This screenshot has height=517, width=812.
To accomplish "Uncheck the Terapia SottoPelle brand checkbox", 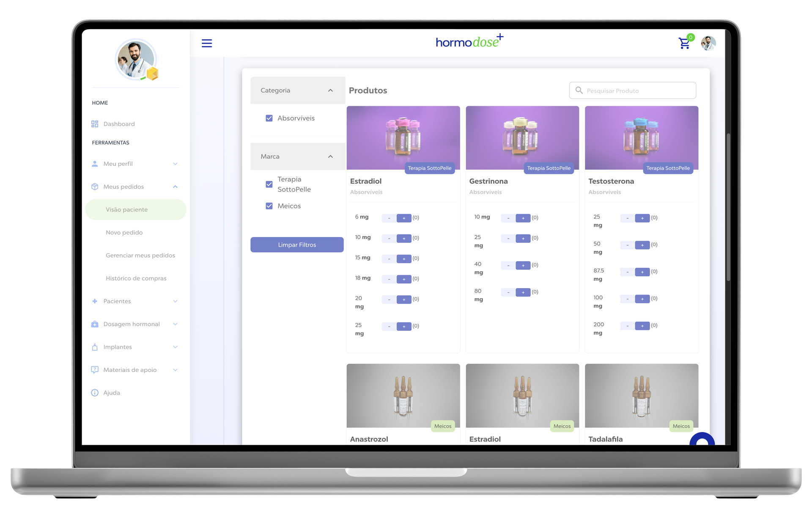I will [x=269, y=184].
